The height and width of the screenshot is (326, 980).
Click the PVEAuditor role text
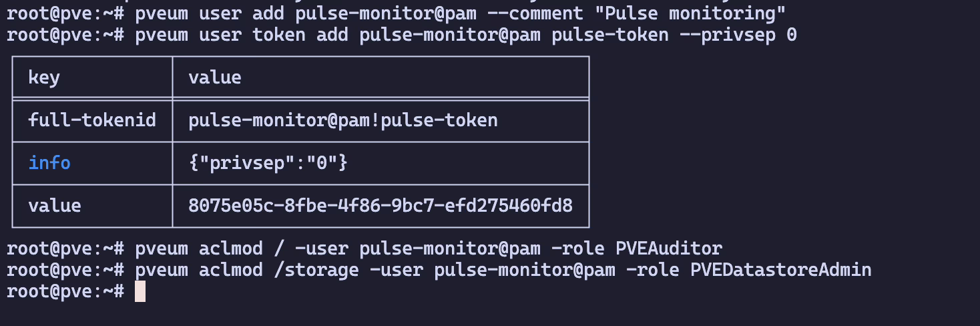(x=669, y=249)
